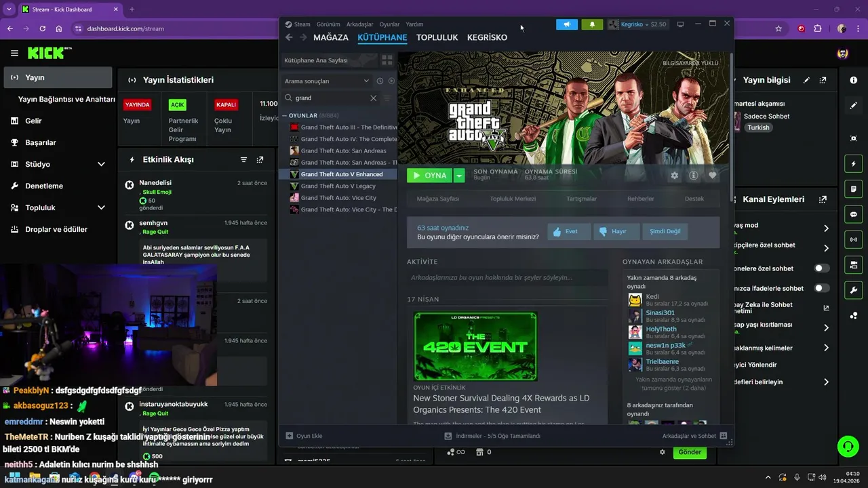Dismiss review prompt with Şimdi Değil
The height and width of the screenshot is (488, 868).
(665, 231)
